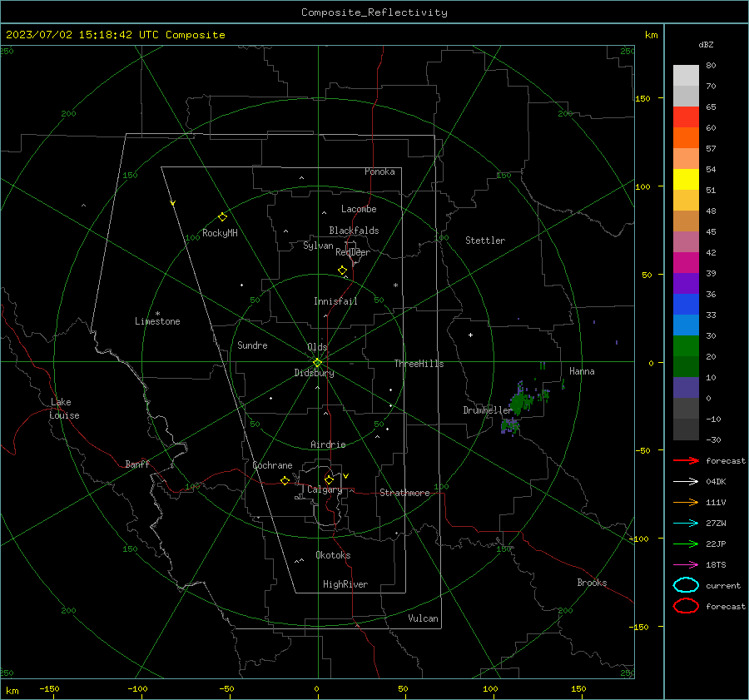Select the green 22JP arrow legend icon

[x=686, y=544]
